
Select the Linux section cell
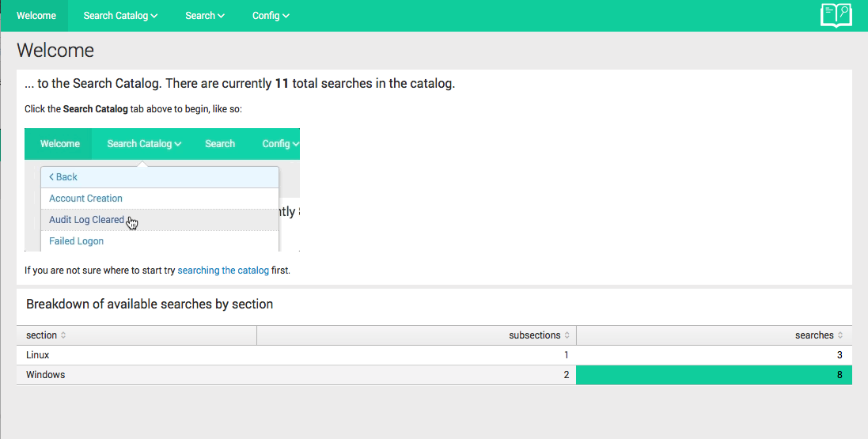137,355
